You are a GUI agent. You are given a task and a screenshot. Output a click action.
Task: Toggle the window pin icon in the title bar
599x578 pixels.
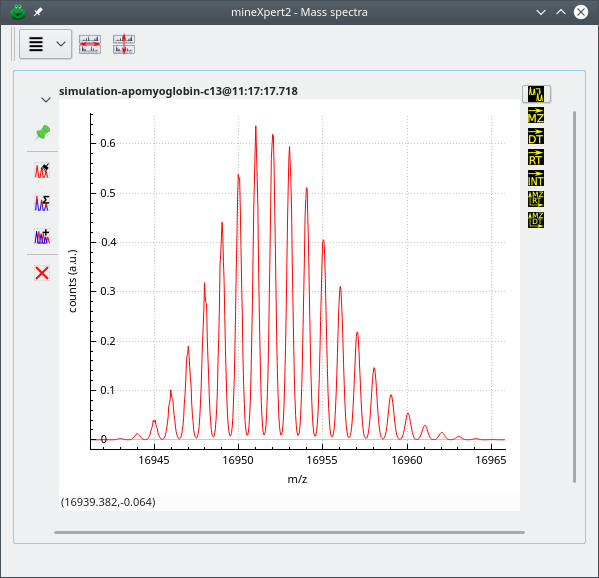(38, 12)
